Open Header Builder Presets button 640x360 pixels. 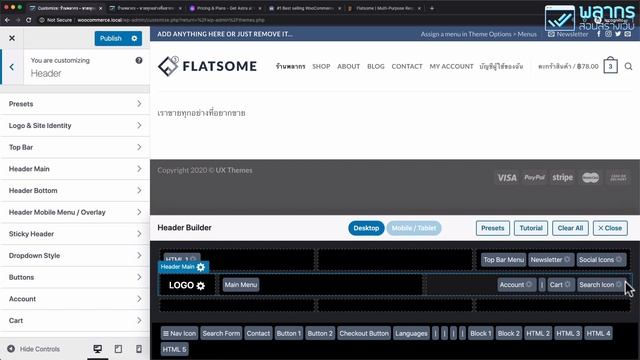tap(493, 228)
